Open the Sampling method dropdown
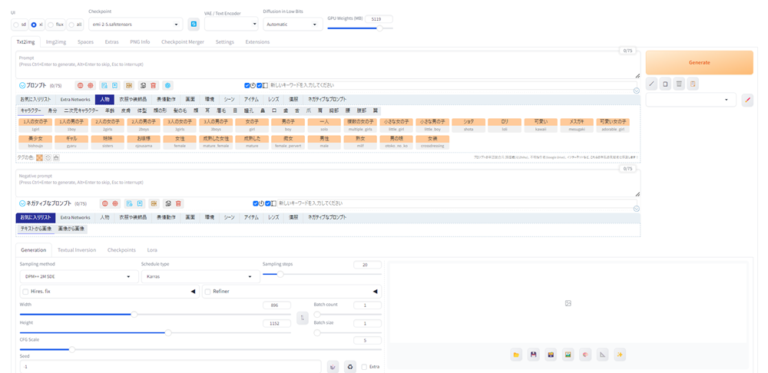This screenshot has width=768, height=373. (79, 277)
